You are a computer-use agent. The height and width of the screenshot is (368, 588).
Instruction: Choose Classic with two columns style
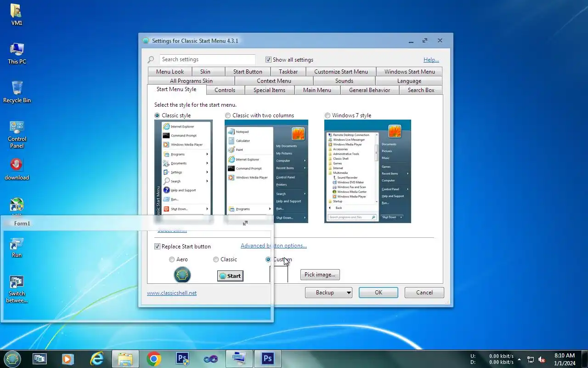(228, 115)
